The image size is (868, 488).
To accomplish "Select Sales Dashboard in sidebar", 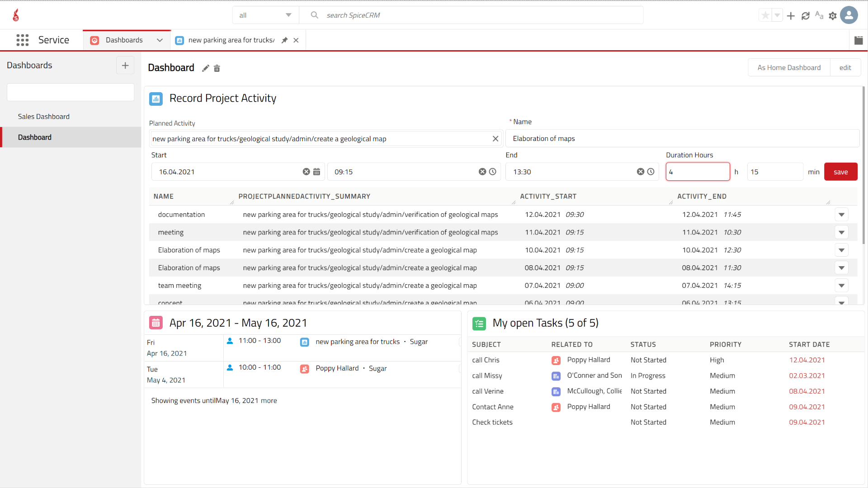I will click(44, 117).
